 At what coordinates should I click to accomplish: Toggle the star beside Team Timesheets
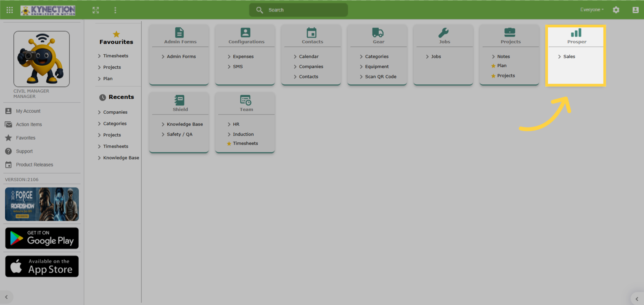coord(229,144)
